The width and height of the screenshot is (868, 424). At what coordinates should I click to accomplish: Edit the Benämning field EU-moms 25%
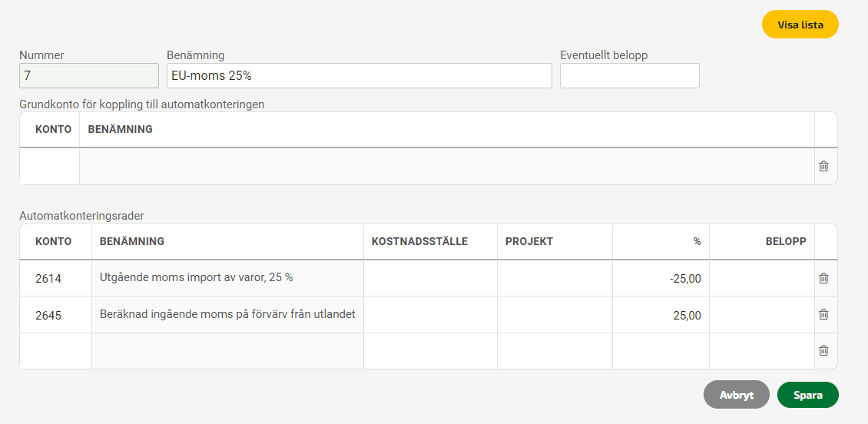[x=359, y=76]
